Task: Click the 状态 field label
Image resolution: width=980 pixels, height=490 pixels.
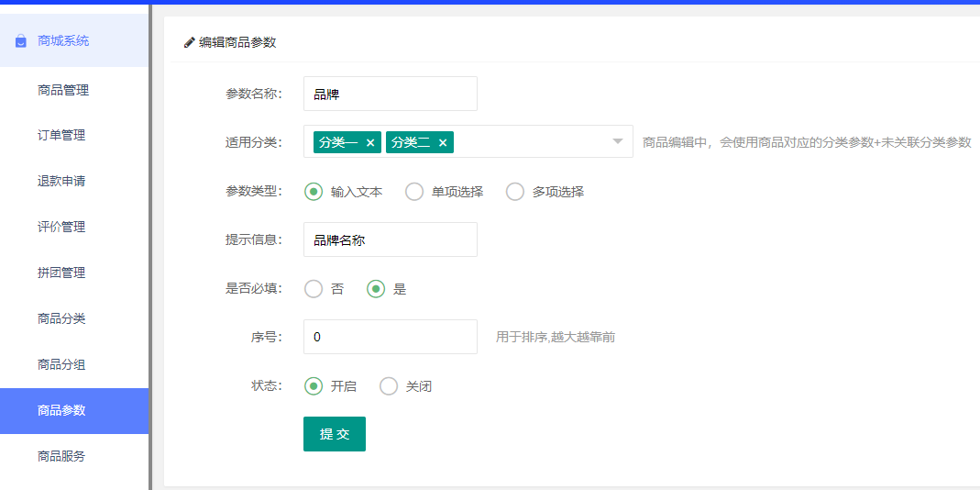Action: (x=267, y=386)
